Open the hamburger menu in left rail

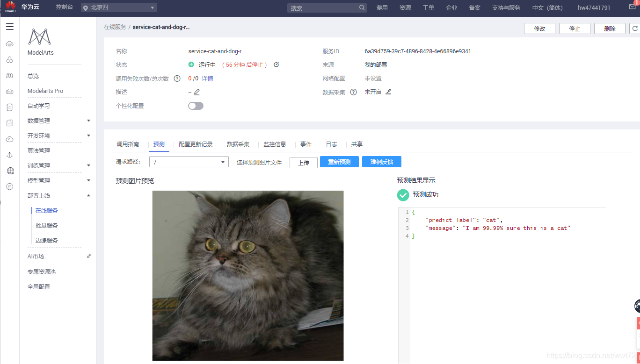coord(10,27)
